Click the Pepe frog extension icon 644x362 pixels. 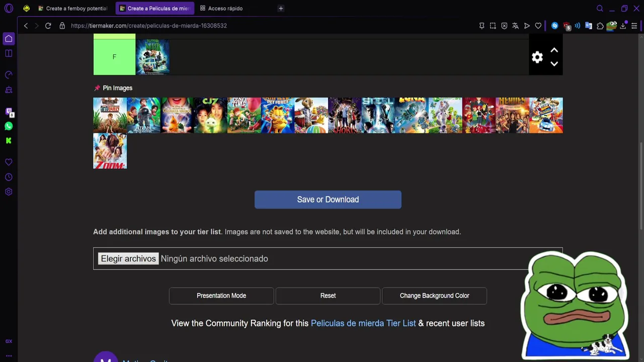(x=612, y=25)
